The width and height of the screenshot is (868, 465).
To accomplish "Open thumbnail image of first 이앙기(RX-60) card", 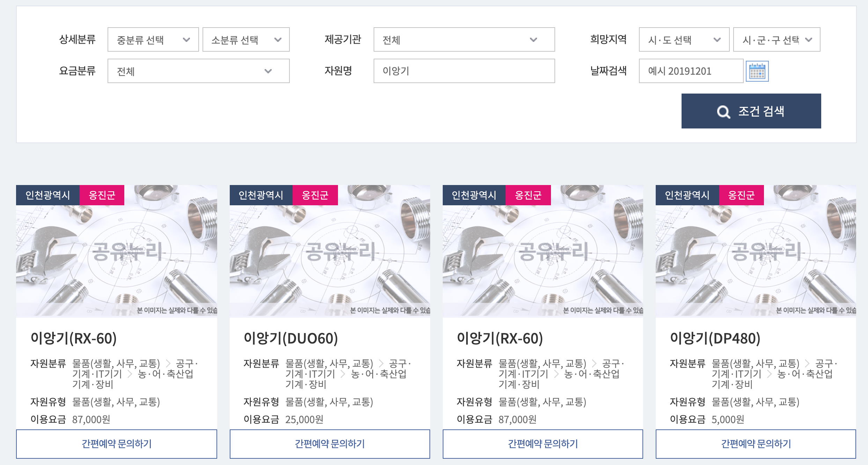I will coord(117,251).
